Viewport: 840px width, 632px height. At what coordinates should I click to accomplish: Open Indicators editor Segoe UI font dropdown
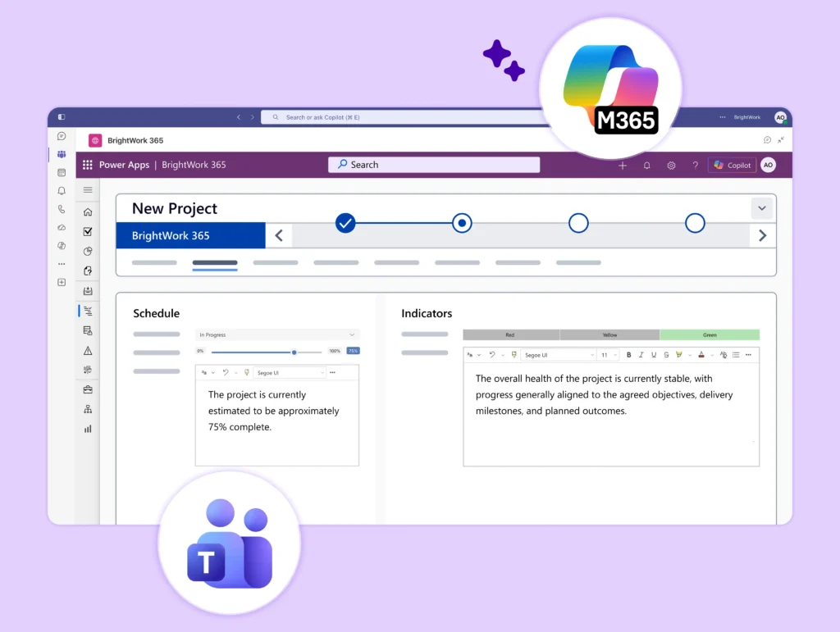pos(558,355)
